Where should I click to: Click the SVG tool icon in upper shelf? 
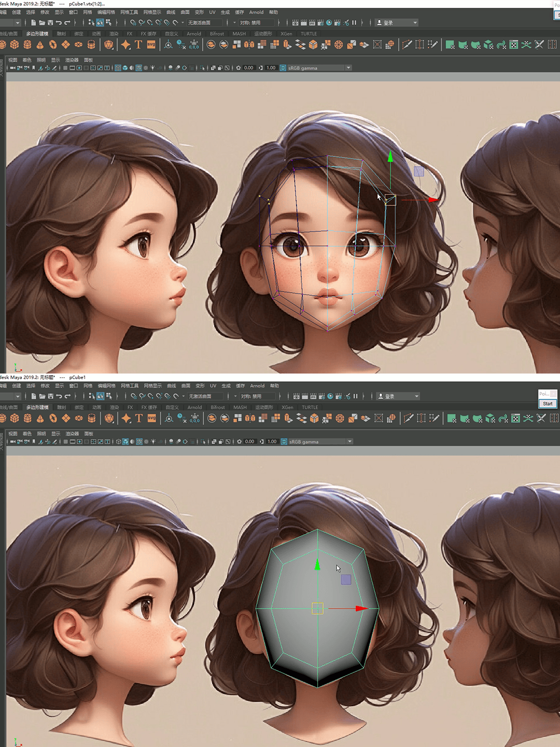pyautogui.click(x=151, y=45)
